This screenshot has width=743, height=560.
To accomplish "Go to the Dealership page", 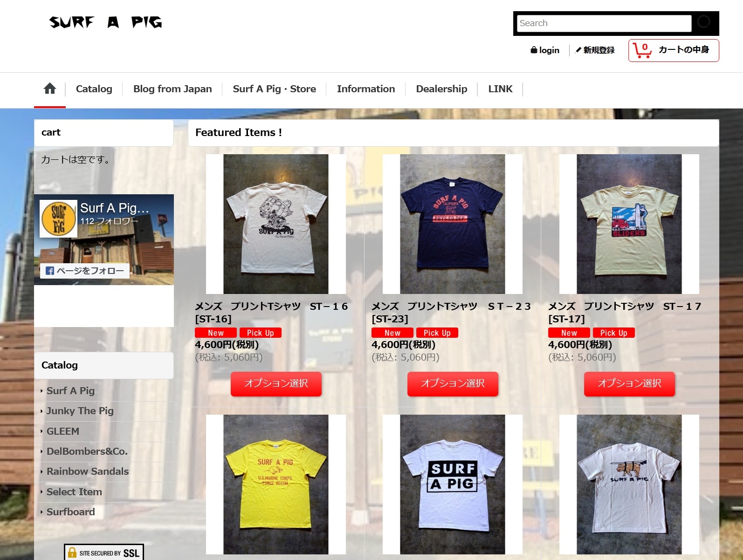I will (441, 89).
